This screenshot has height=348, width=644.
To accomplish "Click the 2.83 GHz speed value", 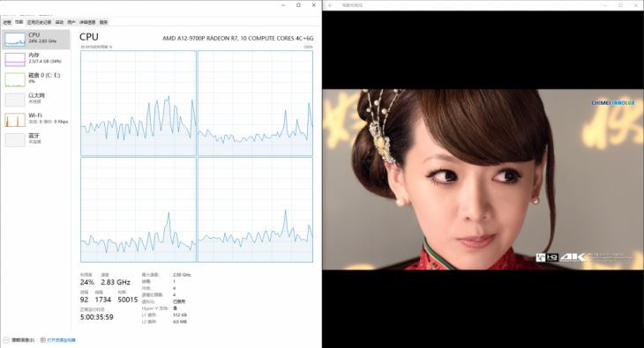I will pyautogui.click(x=116, y=282).
